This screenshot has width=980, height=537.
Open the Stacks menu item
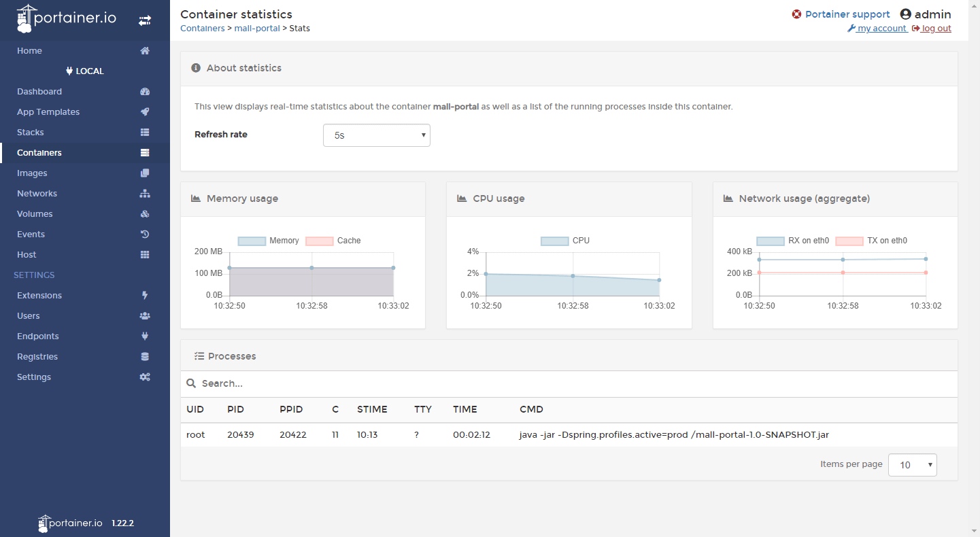pyautogui.click(x=31, y=133)
